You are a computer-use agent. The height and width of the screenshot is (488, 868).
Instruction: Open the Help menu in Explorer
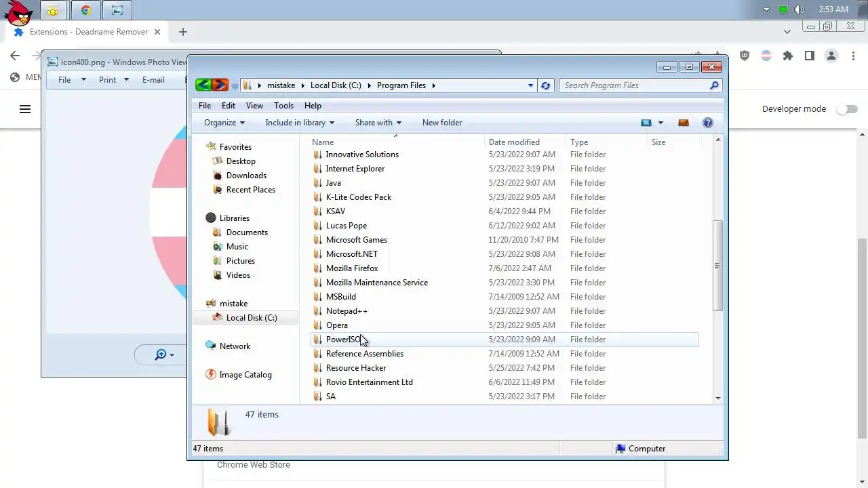coord(313,106)
